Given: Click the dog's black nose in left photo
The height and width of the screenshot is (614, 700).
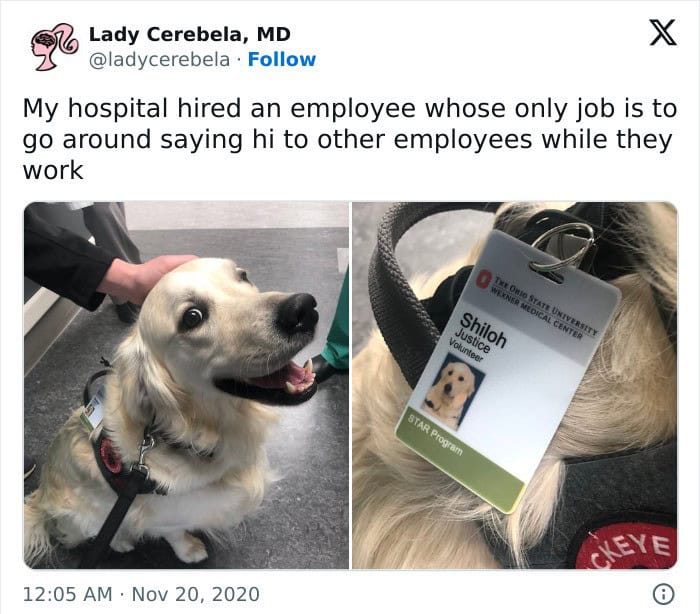Looking at the screenshot, I should tap(298, 312).
